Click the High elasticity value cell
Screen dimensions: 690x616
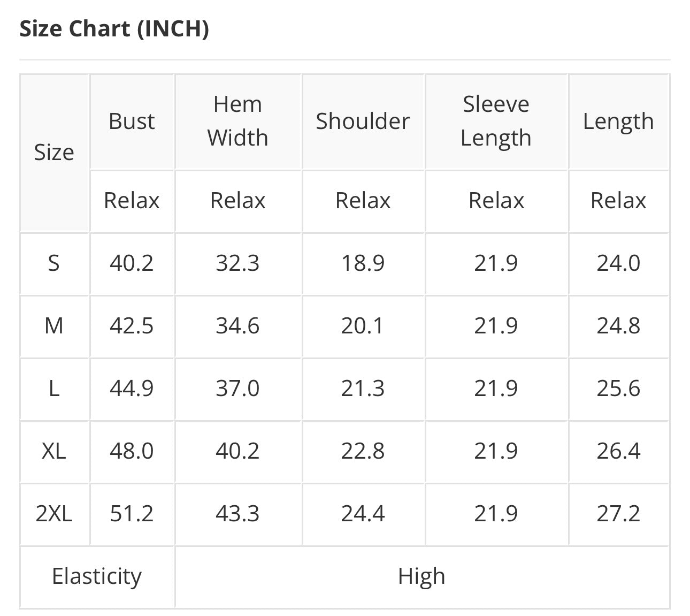point(421,576)
